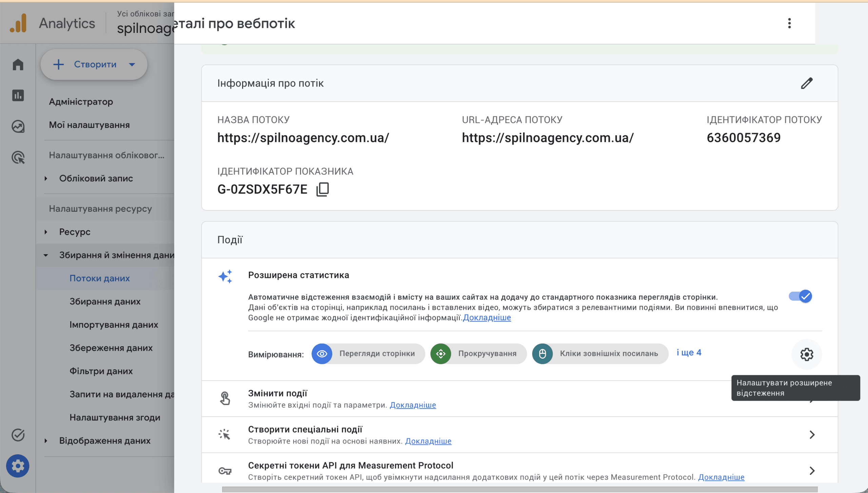Collapse Збирання й змінення даних section
The height and width of the screenshot is (493, 868).
tap(46, 255)
